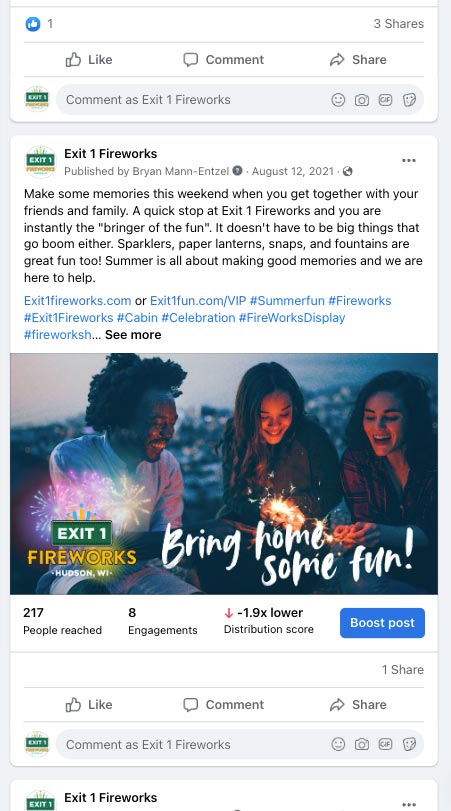Click the sticker icon in the top comment box

[409, 100]
